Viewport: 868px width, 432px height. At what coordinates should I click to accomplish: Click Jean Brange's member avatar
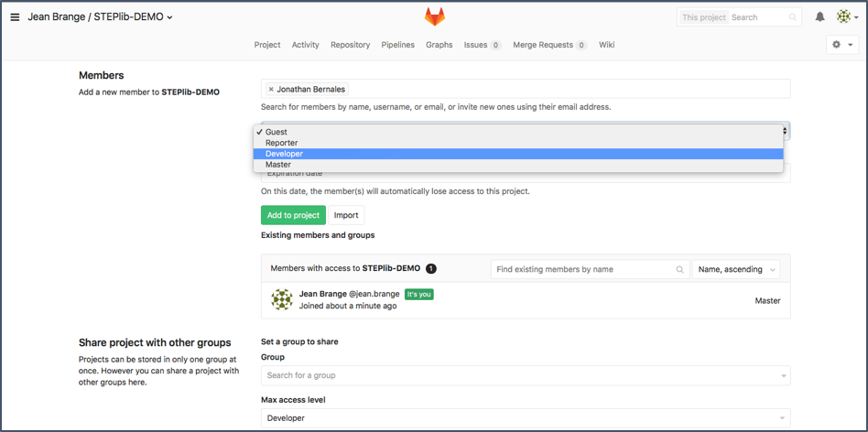[x=282, y=299]
